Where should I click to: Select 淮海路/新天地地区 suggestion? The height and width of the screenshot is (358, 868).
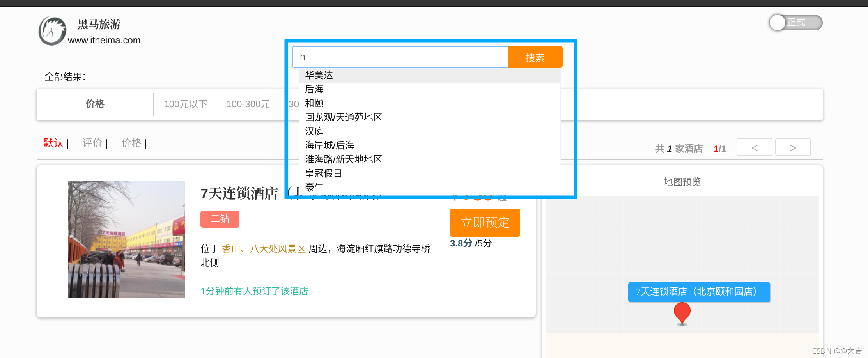click(x=430, y=160)
